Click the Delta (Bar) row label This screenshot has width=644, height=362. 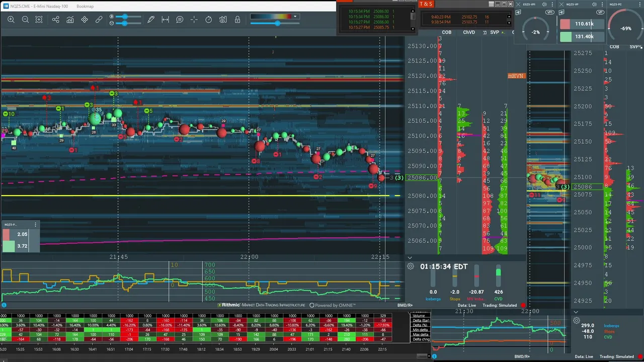coord(420,320)
